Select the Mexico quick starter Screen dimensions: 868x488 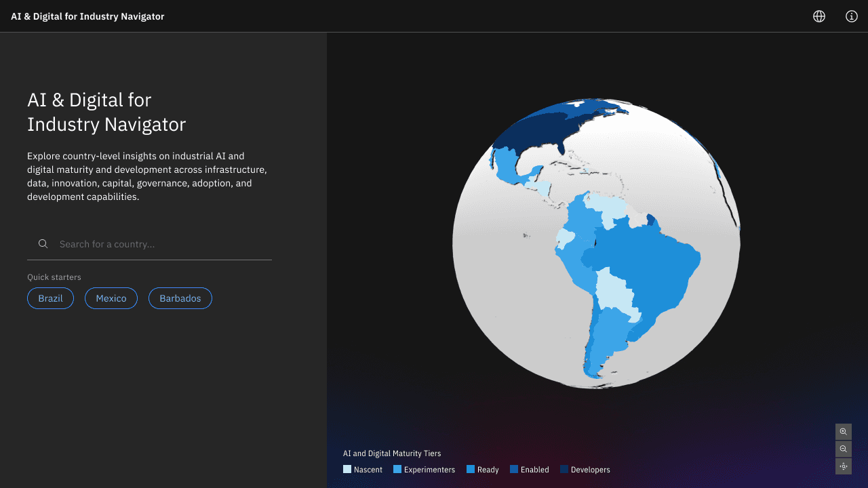[111, 298]
